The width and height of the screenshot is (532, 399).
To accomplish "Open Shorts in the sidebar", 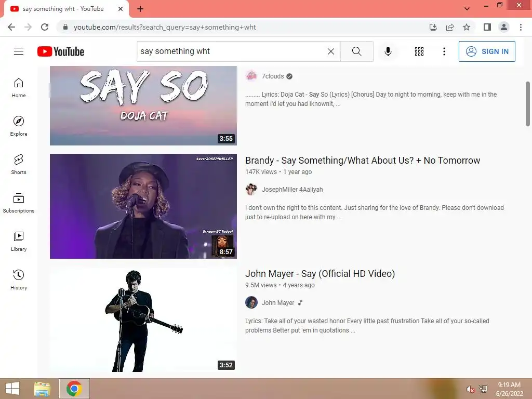I will [19, 165].
